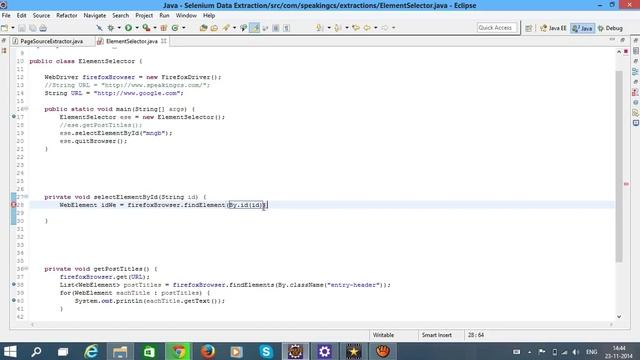The width and height of the screenshot is (640, 360).
Task: Open the Refactor menu
Action: (x=67, y=16)
